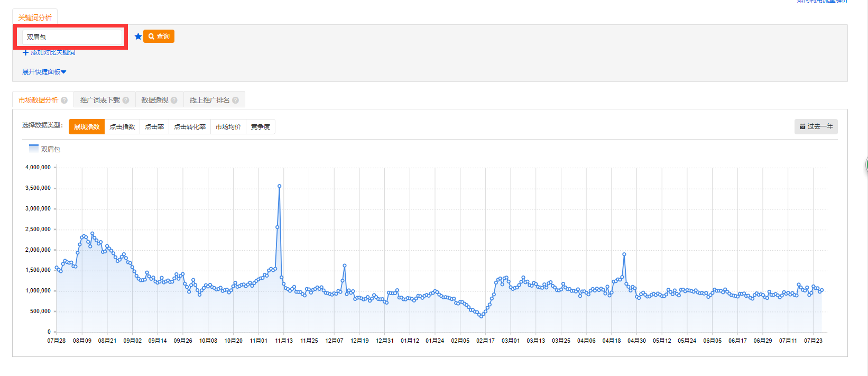Switch data type to 竞争度

click(x=260, y=127)
